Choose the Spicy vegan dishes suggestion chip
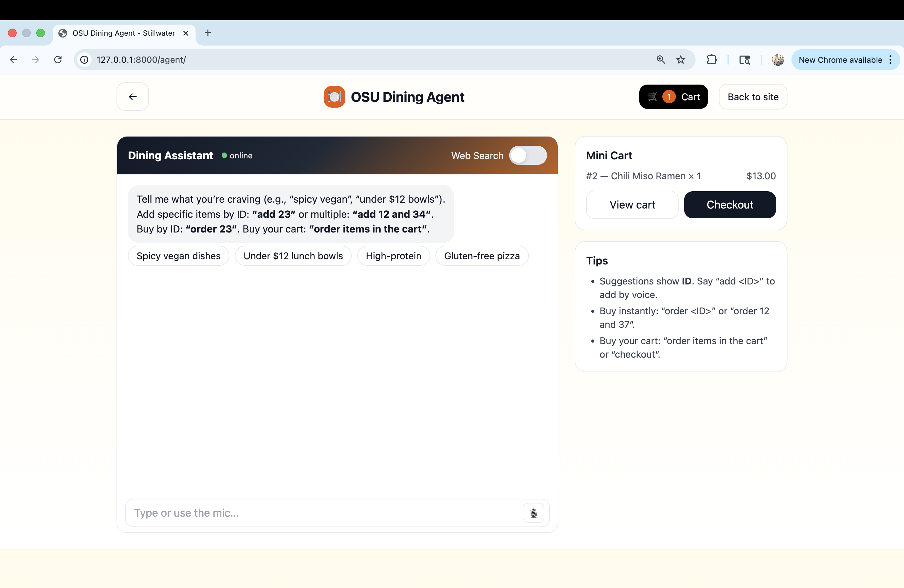The height and width of the screenshot is (588, 904). tap(178, 256)
